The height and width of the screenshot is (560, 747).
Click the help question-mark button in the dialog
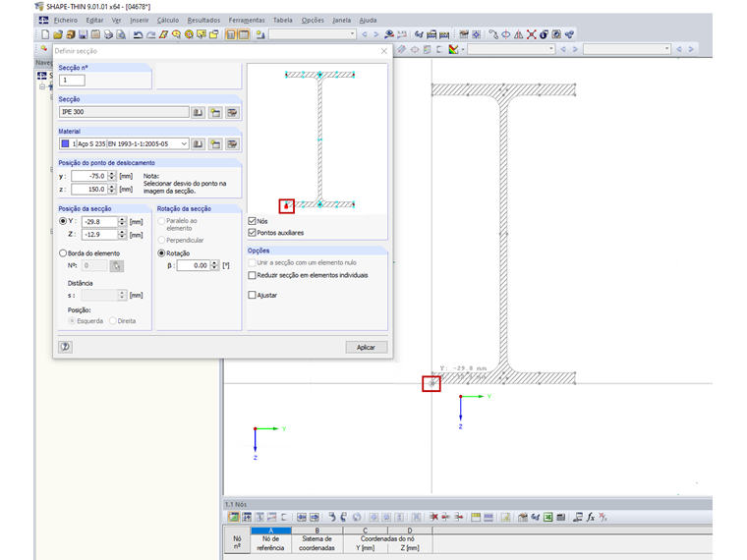click(65, 347)
